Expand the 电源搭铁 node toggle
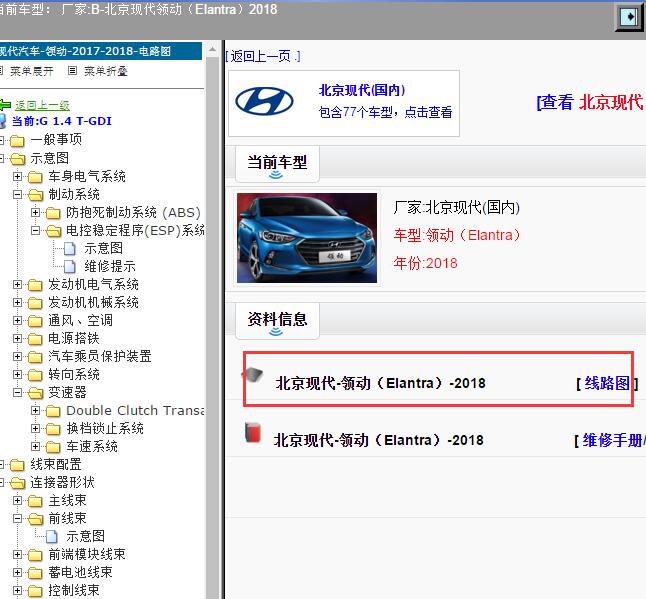 (x=17, y=339)
